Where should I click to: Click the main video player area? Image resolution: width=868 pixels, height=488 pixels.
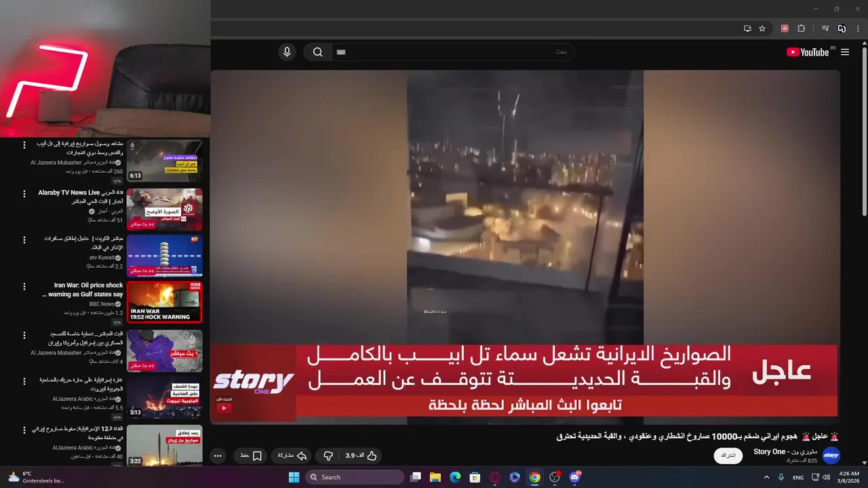[525, 247]
